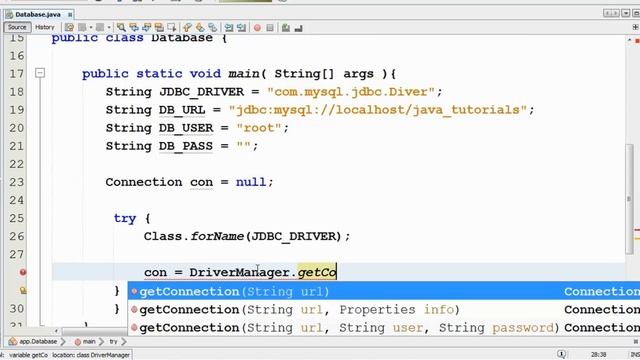Click the Shift Line Right icon
The height and width of the screenshot is (360, 640).
(241, 28)
